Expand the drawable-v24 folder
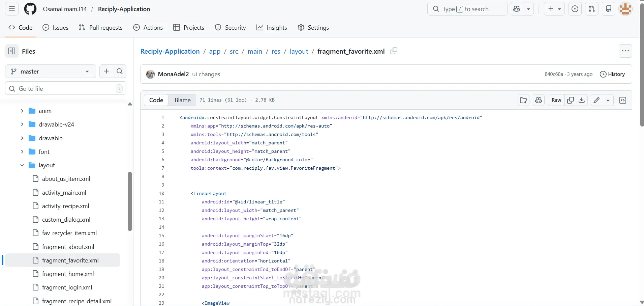 22,124
